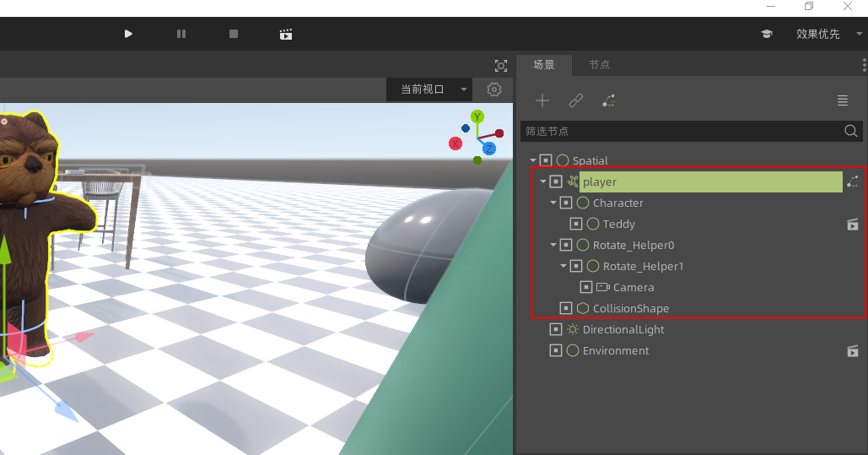Click the Y axis on view gizmo
The height and width of the screenshot is (455, 868).
477,116
